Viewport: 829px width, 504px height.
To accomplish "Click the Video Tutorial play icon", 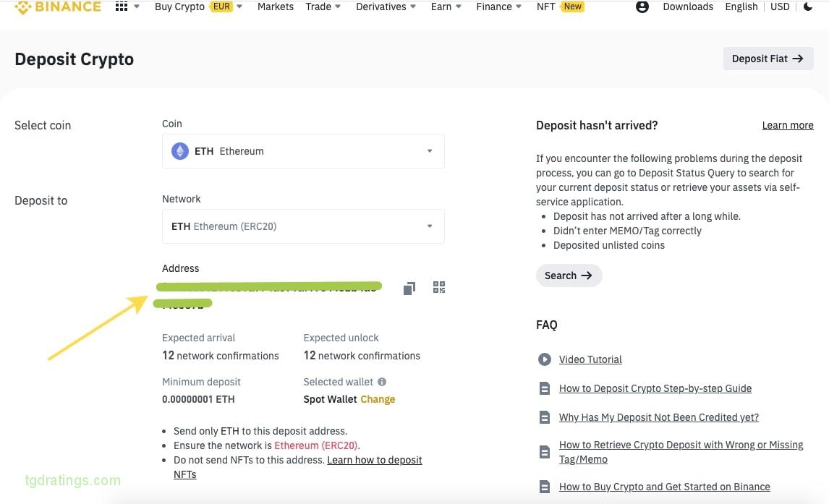I will [x=545, y=359].
